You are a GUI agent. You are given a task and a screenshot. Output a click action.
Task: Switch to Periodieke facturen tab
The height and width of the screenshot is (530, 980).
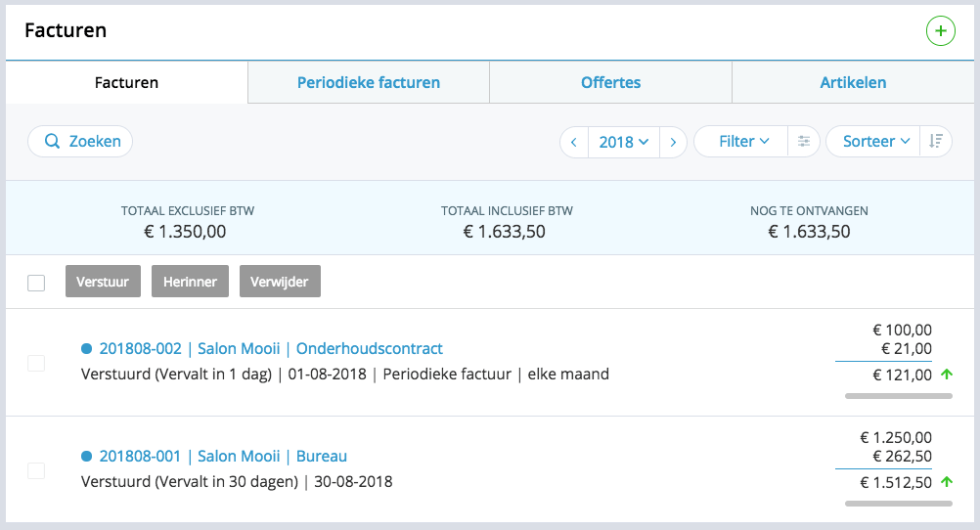point(369,83)
